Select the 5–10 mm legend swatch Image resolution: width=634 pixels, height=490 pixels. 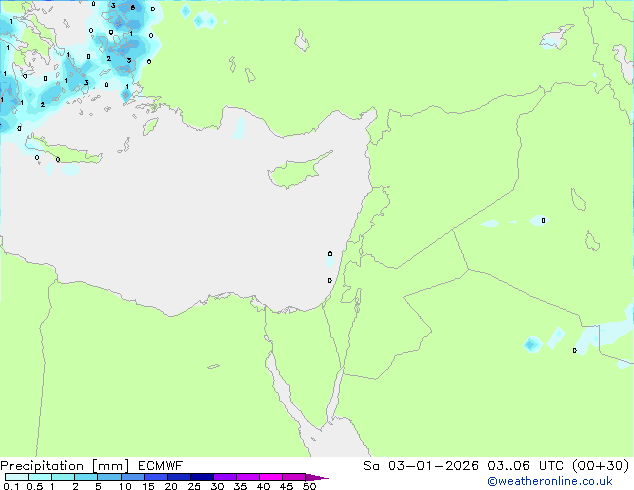109,477
